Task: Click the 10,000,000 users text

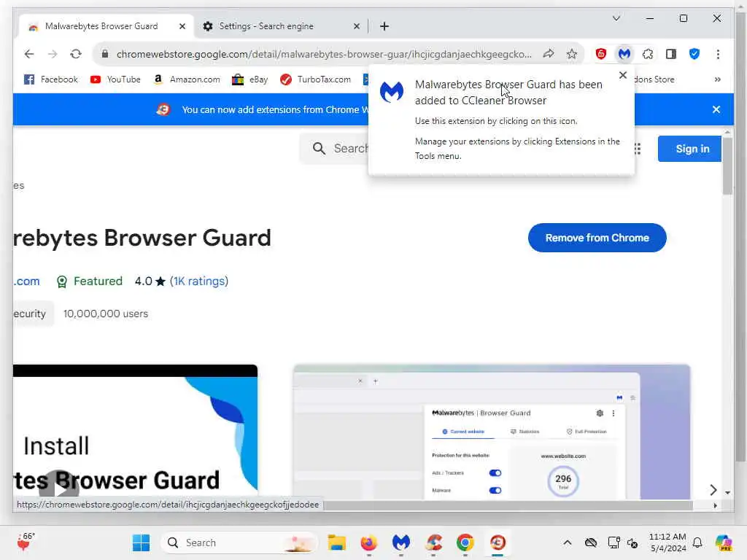Action: point(106,314)
